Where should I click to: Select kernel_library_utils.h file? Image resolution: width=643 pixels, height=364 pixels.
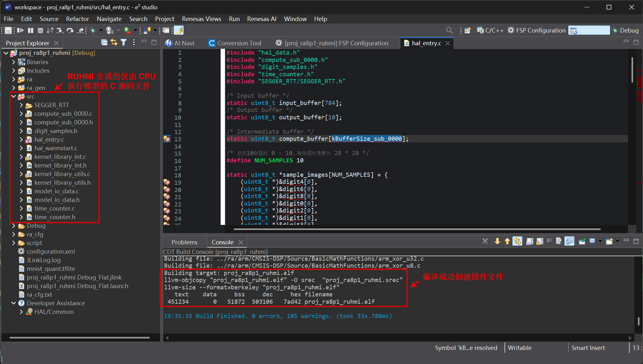pos(57,182)
